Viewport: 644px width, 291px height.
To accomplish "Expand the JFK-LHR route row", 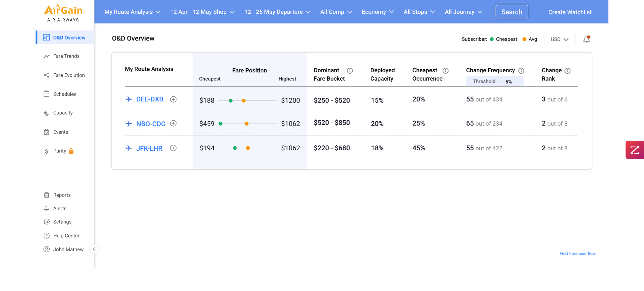I will point(173,148).
